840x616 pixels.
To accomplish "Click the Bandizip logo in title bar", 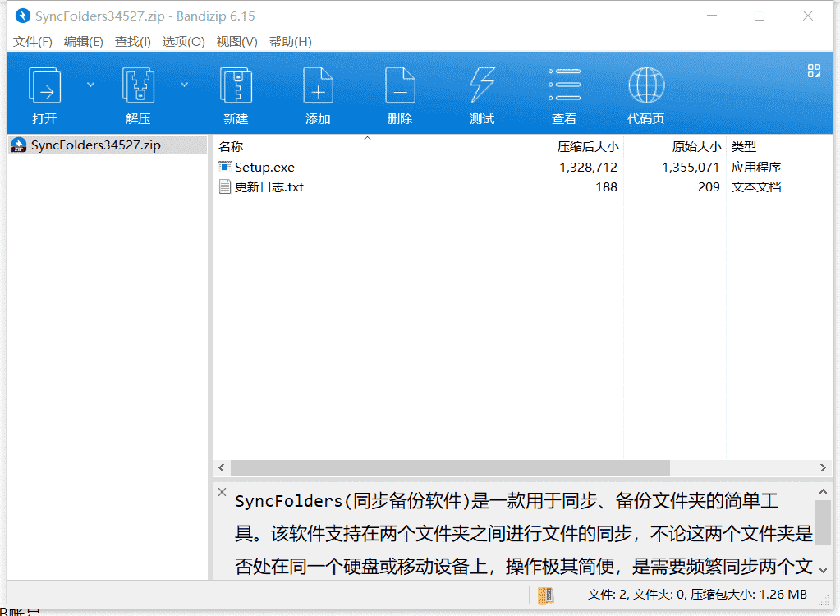I will pos(22,16).
